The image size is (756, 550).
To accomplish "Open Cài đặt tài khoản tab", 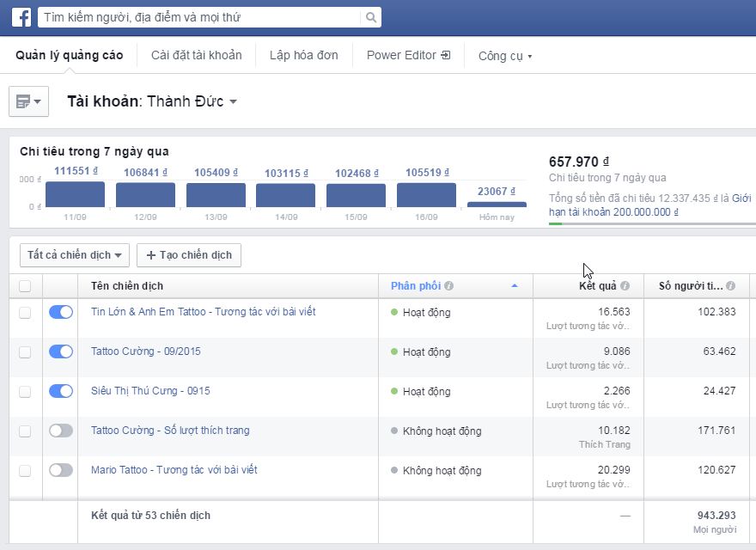I will (196, 56).
